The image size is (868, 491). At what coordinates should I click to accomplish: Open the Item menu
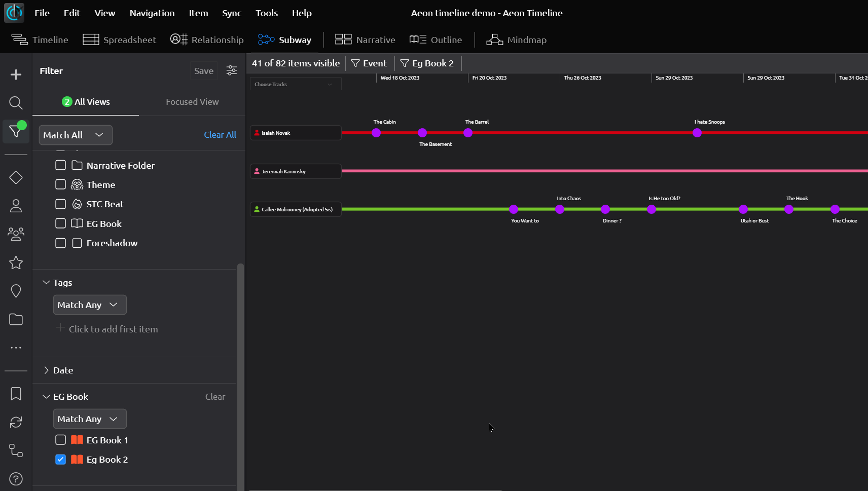tap(198, 13)
